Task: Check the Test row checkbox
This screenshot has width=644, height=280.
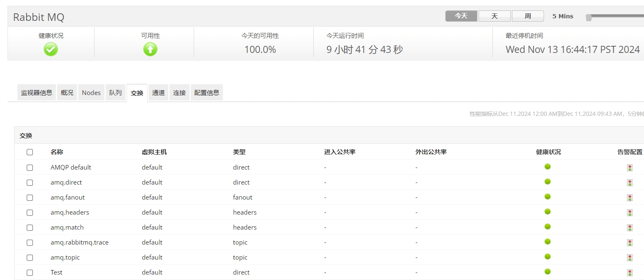Action: 30,272
